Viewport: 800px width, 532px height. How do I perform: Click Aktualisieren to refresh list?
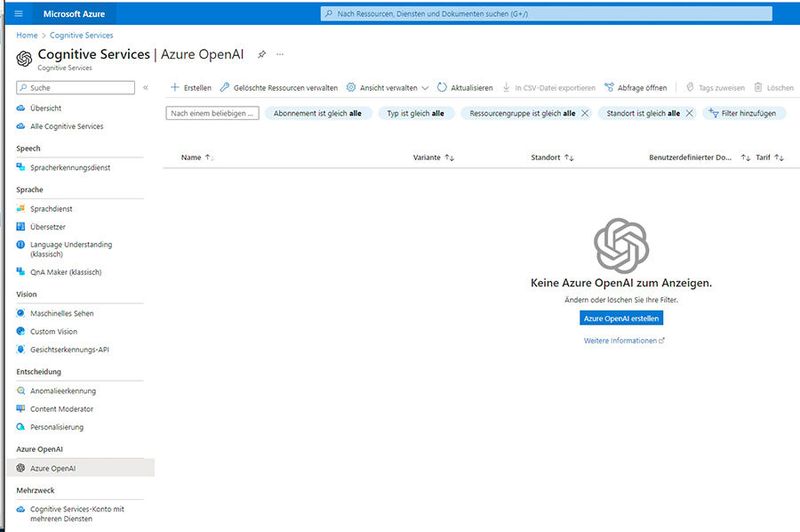[465, 88]
